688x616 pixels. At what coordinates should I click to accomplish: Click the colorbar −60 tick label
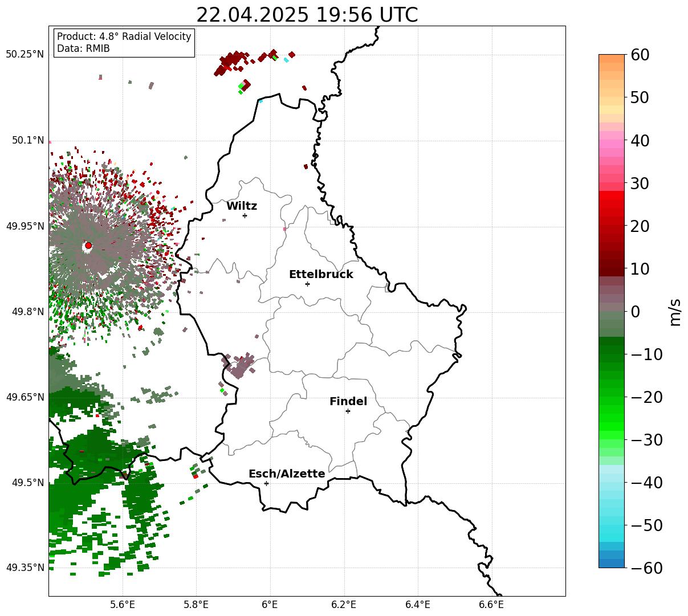point(646,568)
